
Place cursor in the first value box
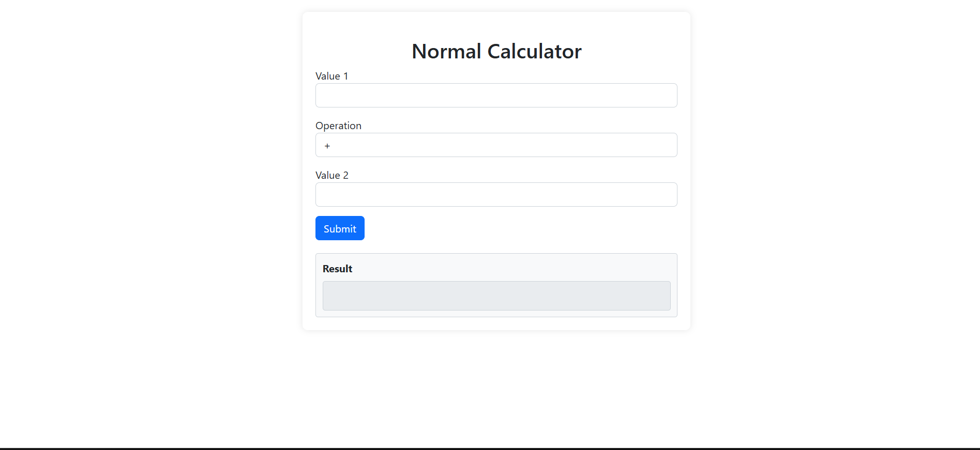(x=496, y=96)
